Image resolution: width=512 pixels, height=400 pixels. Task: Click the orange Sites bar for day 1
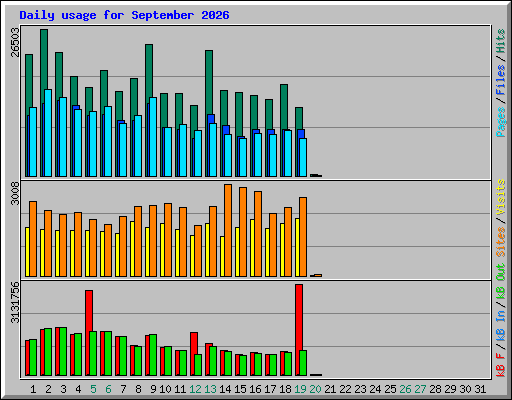click(x=33, y=239)
